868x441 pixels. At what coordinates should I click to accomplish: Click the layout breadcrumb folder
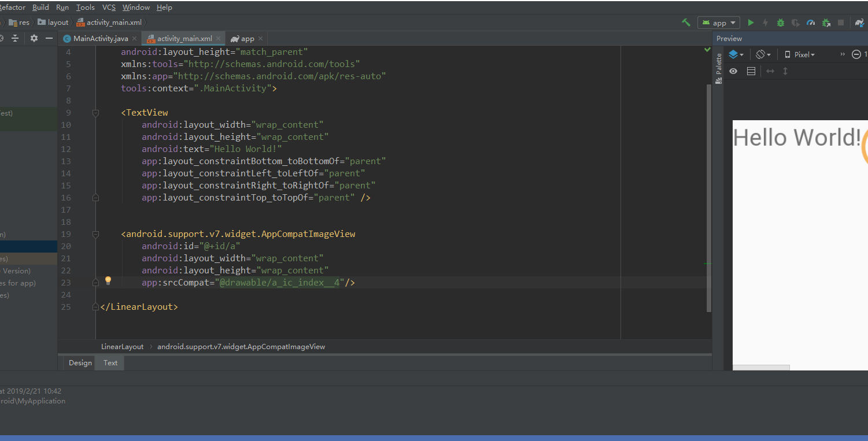pos(53,23)
